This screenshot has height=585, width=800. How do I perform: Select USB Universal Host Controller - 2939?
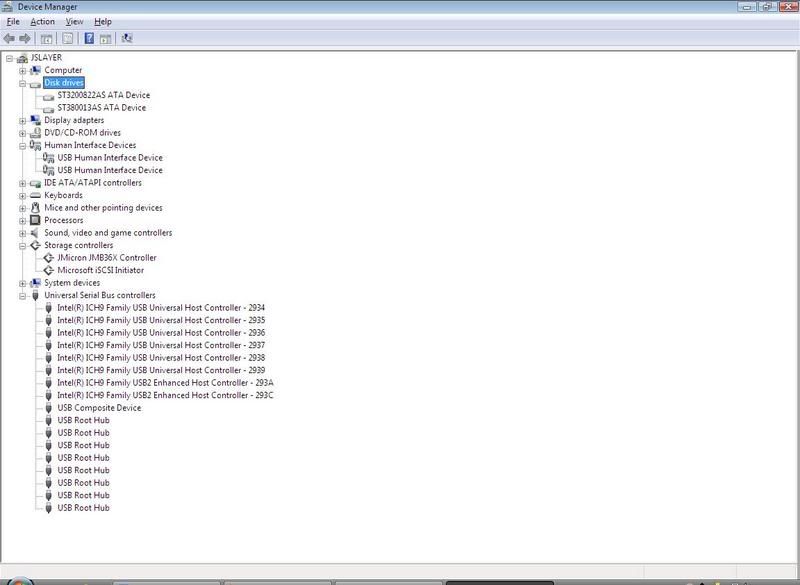click(x=161, y=370)
